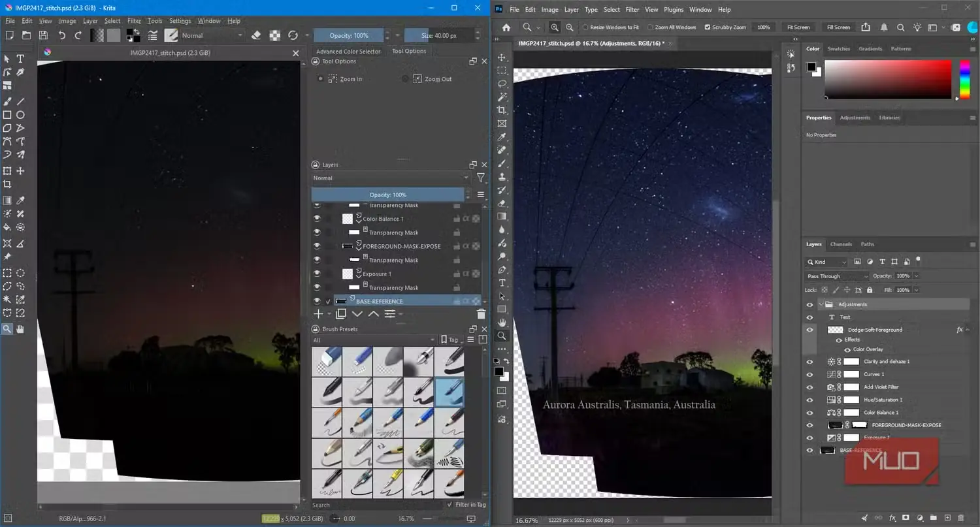
Task: Choose the Zoom tool in Krita's toolbox
Action: coord(7,329)
